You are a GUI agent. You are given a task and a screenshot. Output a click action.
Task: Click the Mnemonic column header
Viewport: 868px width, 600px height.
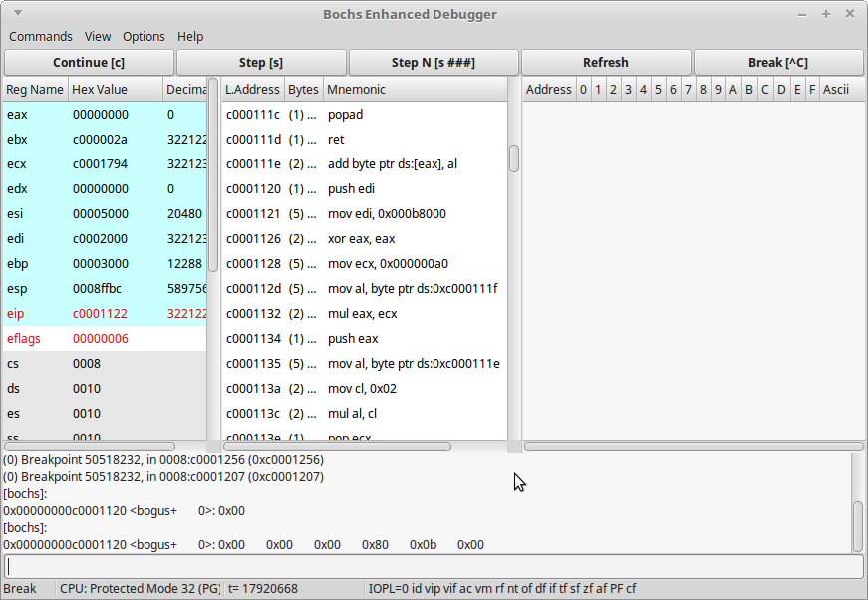click(416, 89)
